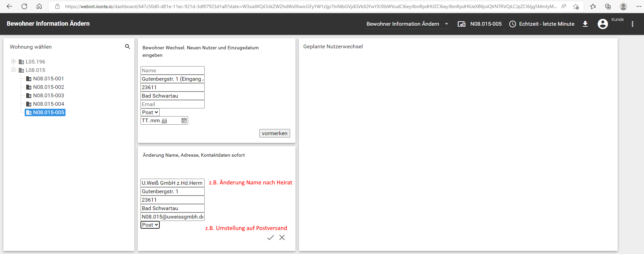Click upper Bad Schwartau city field

tap(173, 96)
